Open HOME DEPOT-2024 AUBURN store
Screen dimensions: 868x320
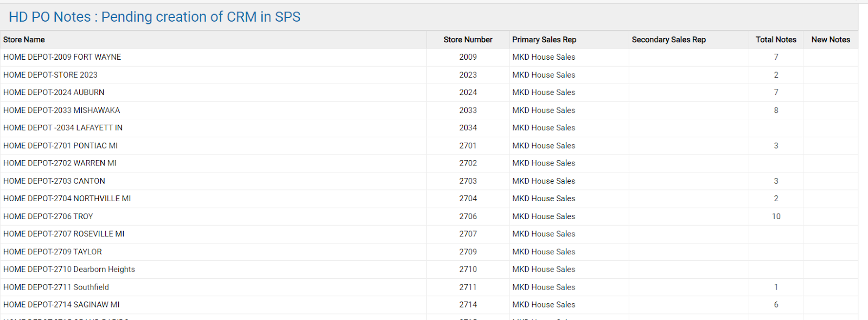point(54,92)
